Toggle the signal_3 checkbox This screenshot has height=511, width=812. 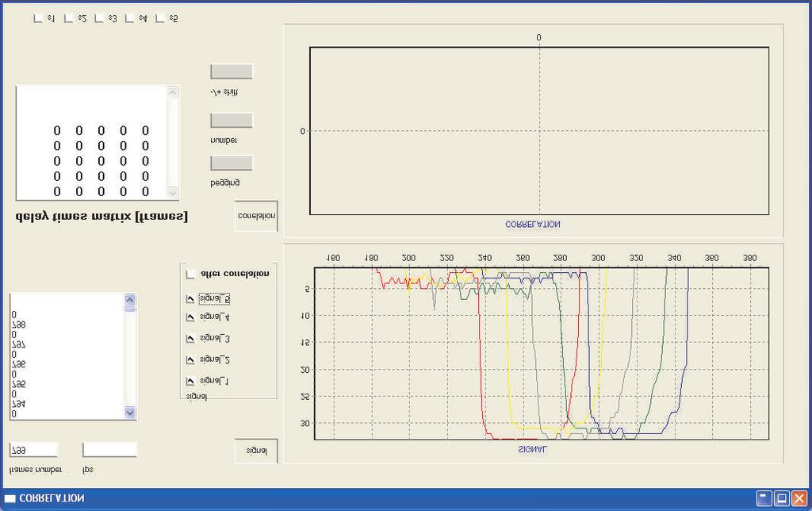(190, 339)
